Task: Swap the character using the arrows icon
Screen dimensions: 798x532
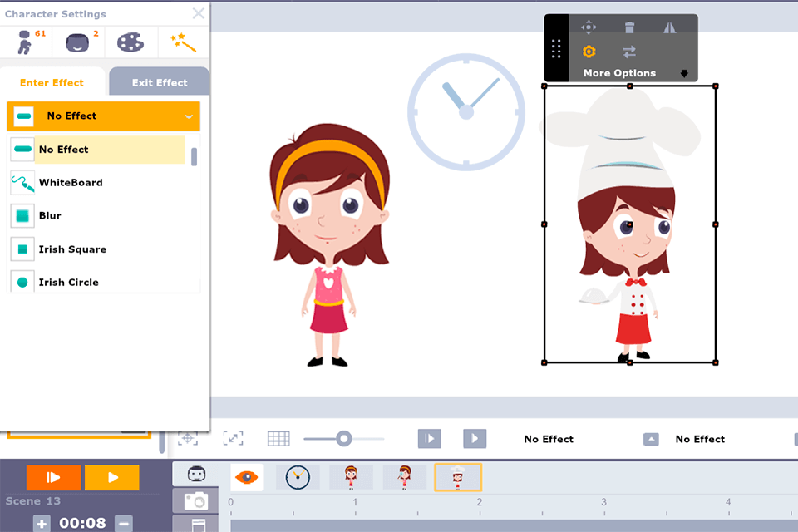Action: click(630, 52)
